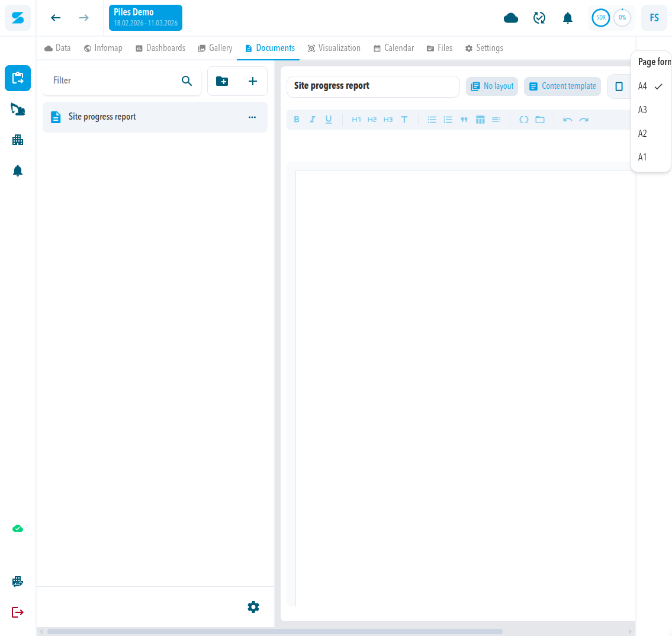672x636 pixels.
Task: Click inside the blank document page
Action: click(x=465, y=388)
